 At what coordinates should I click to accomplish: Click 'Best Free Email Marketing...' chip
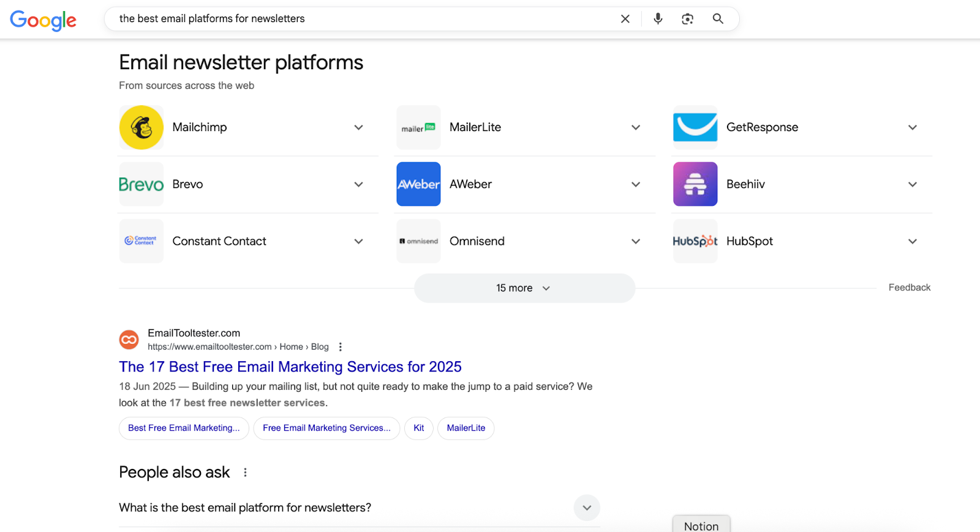184,428
